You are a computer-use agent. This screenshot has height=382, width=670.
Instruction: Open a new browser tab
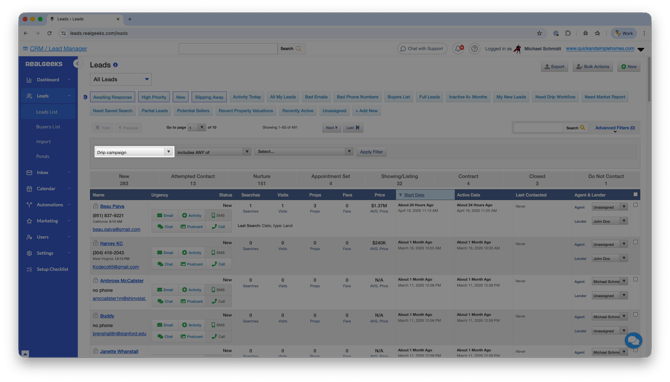tap(130, 19)
